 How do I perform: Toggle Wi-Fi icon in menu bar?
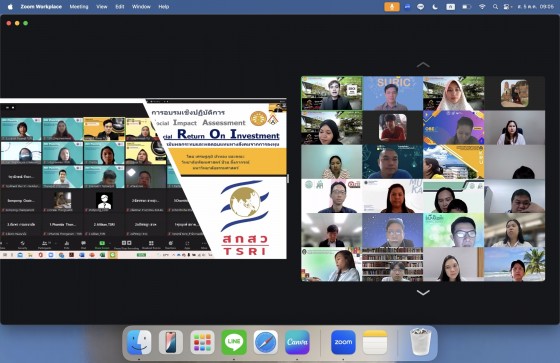[x=482, y=7]
